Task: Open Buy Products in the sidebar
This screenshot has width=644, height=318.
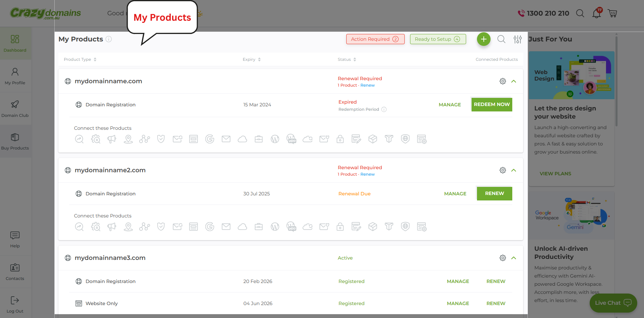Action: coord(15,141)
